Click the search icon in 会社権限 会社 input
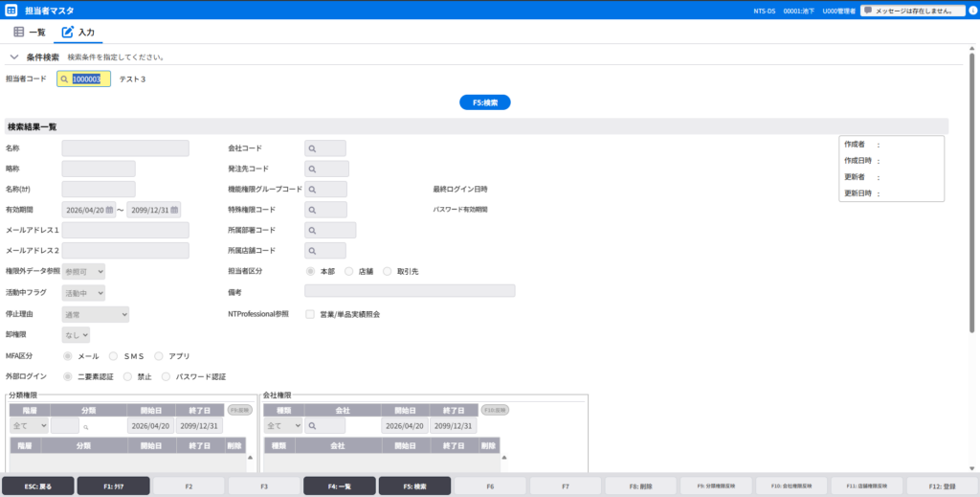980x497 pixels. click(x=311, y=426)
